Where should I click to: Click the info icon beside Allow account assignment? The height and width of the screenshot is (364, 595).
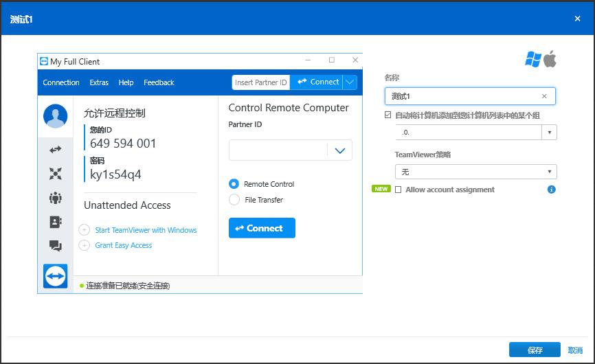(551, 189)
